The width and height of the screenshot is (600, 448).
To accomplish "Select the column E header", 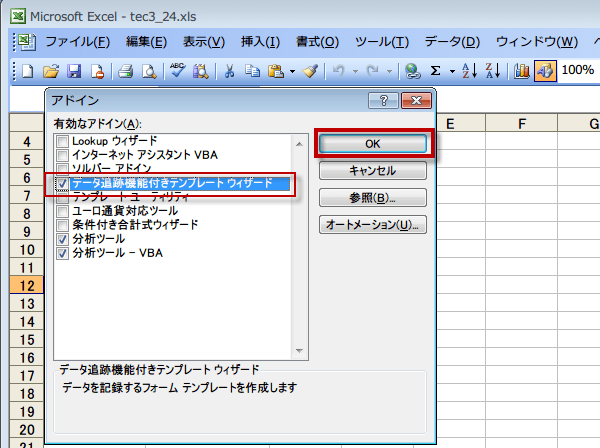I will [x=450, y=124].
